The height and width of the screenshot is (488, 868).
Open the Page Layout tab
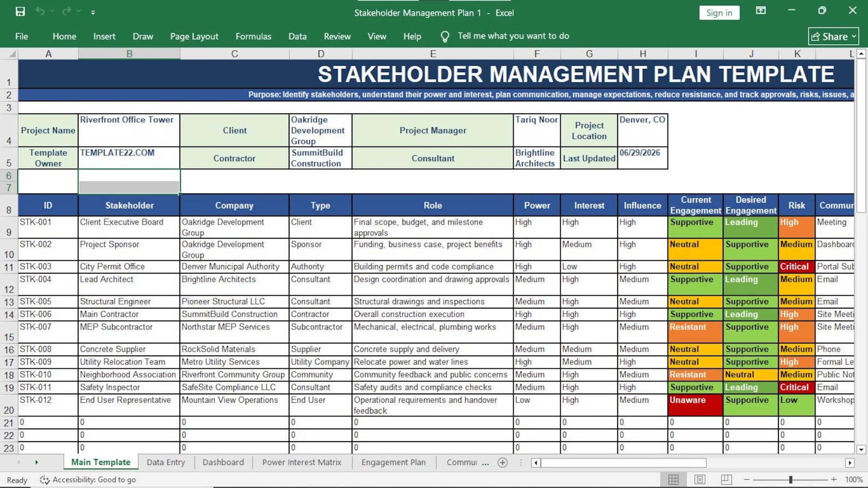pyautogui.click(x=194, y=36)
